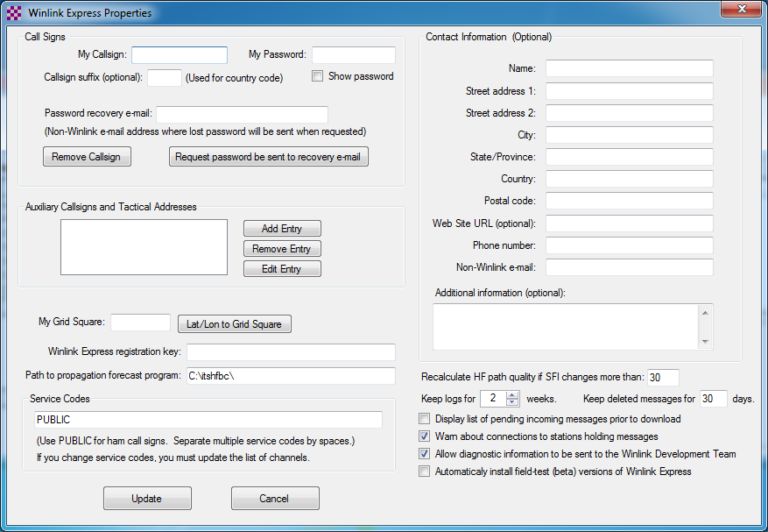This screenshot has width=768, height=532.
Task: Click the Street address 1 field
Action: [629, 91]
